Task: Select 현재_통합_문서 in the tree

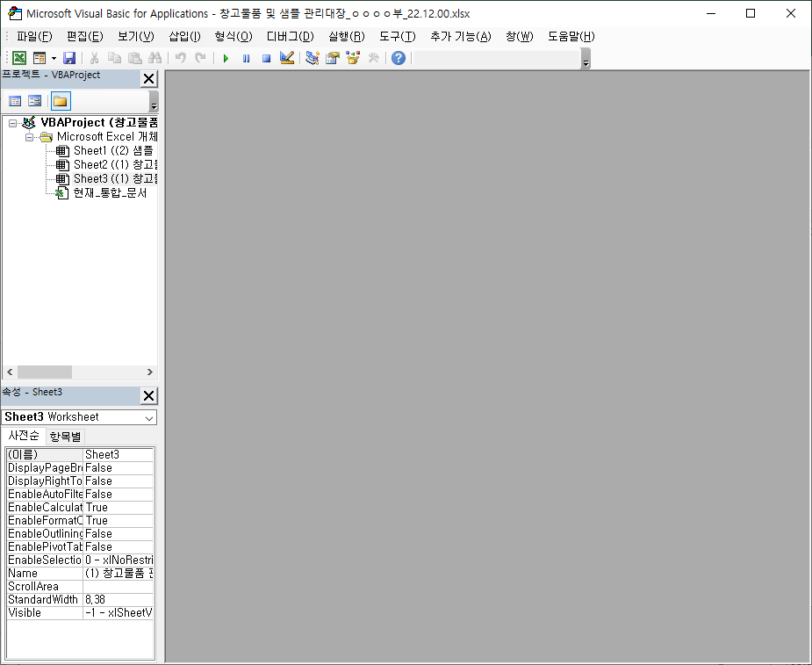Action: [110, 193]
